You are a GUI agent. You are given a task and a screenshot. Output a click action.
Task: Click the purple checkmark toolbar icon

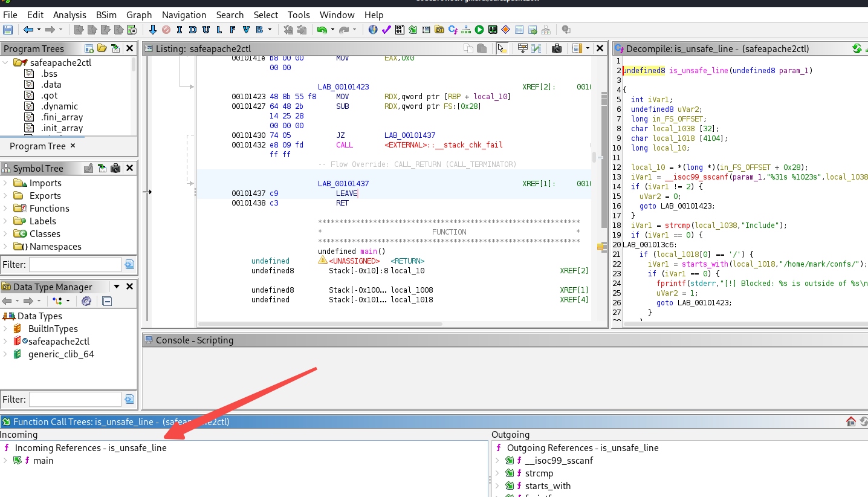pyautogui.click(x=386, y=30)
